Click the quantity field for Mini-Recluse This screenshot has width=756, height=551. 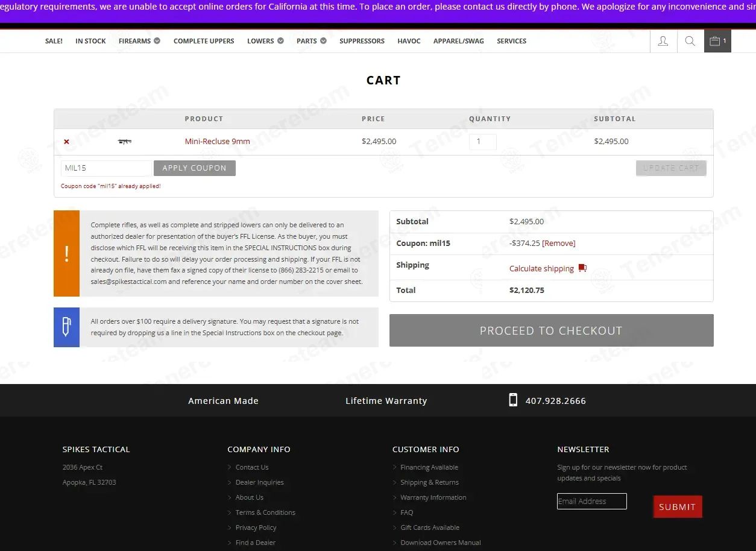click(x=483, y=142)
